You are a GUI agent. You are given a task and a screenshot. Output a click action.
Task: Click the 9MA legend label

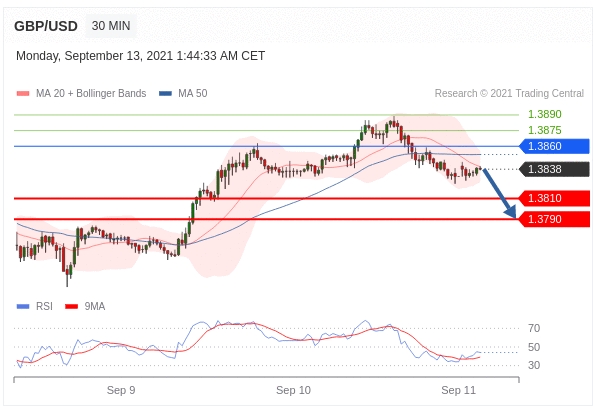pos(95,306)
